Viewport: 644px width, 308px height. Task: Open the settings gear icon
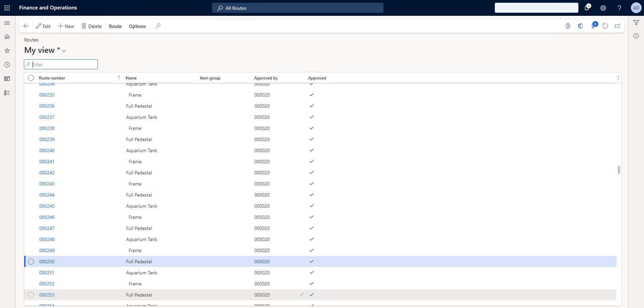coord(603,8)
